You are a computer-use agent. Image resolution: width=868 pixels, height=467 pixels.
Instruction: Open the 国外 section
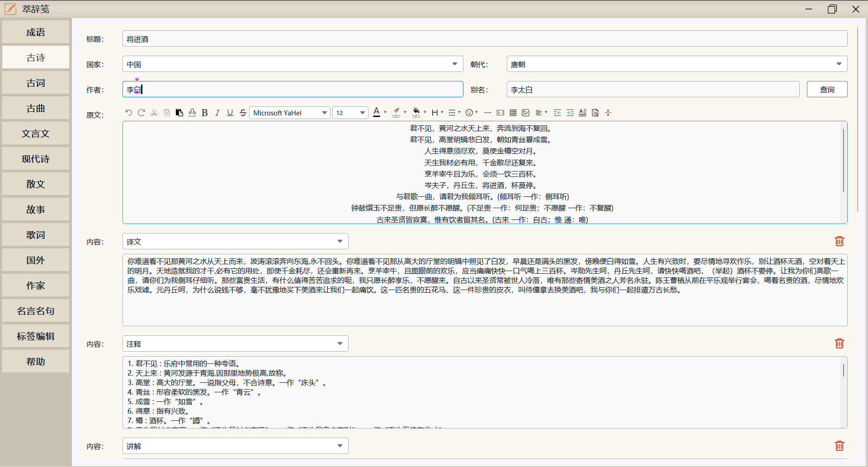coord(36,260)
